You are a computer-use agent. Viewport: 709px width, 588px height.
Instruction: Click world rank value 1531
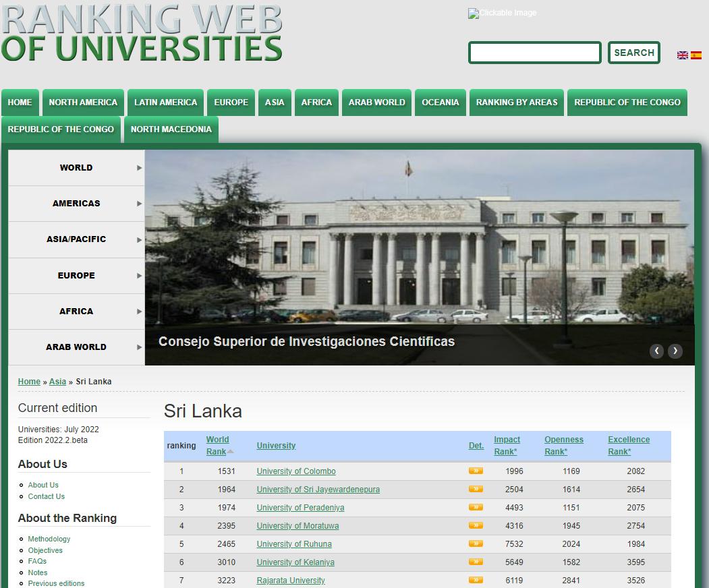pos(226,471)
